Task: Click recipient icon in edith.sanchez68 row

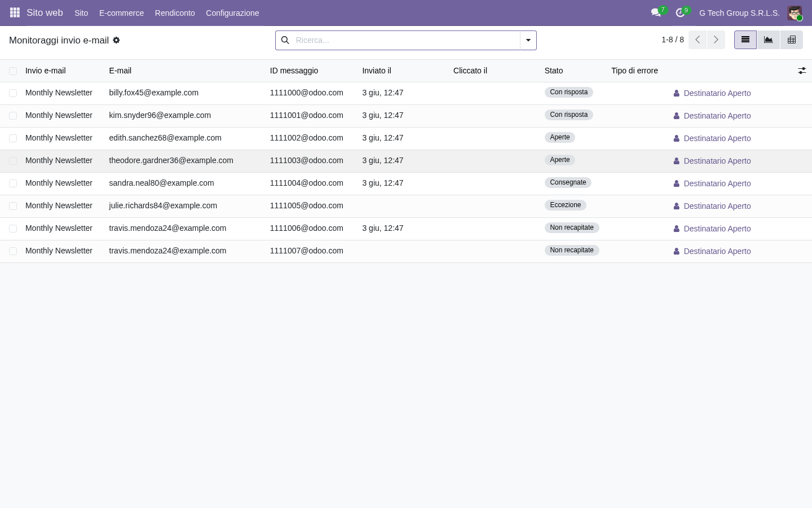Action: click(676, 138)
